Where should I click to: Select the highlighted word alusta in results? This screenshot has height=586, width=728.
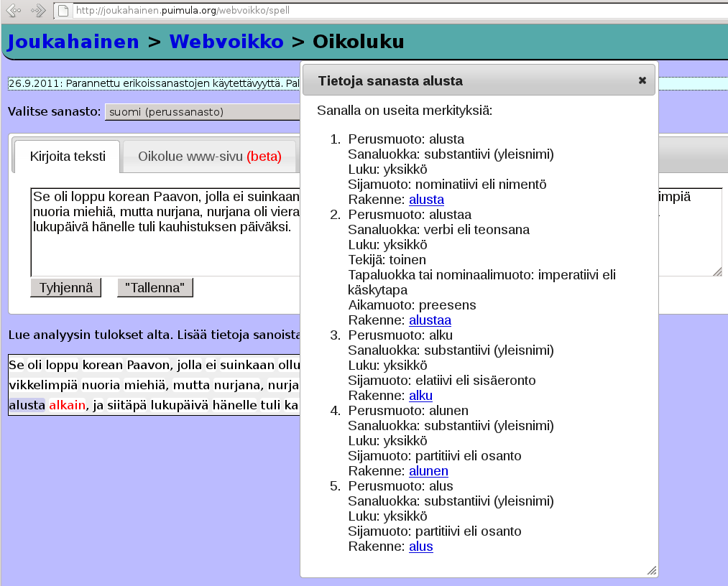(x=27, y=405)
